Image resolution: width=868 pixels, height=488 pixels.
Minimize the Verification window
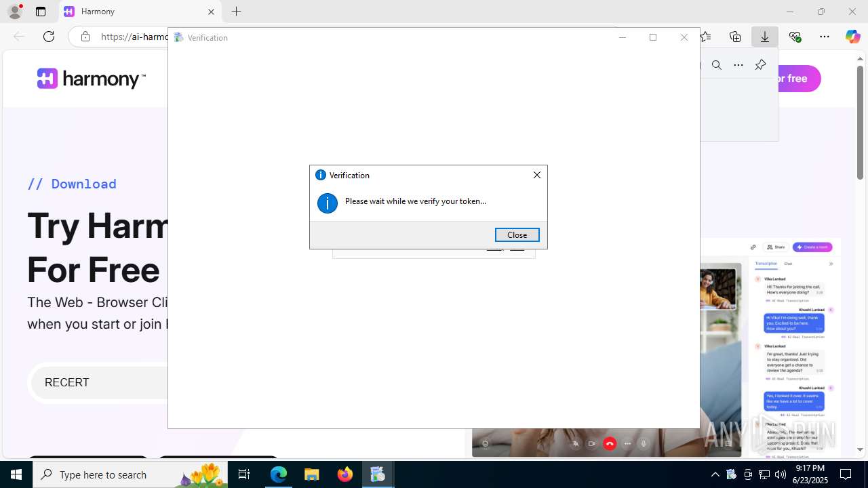pos(622,37)
